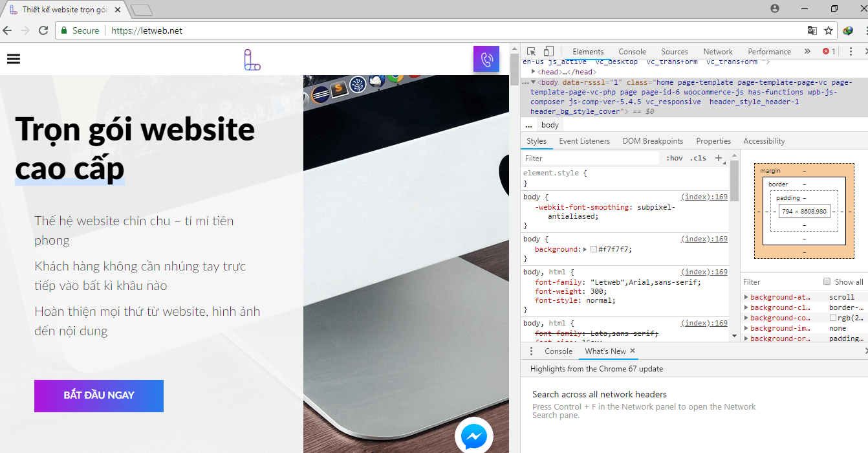This screenshot has width=868, height=453.
Task: Click in the Styles Filter input
Action: [590, 158]
